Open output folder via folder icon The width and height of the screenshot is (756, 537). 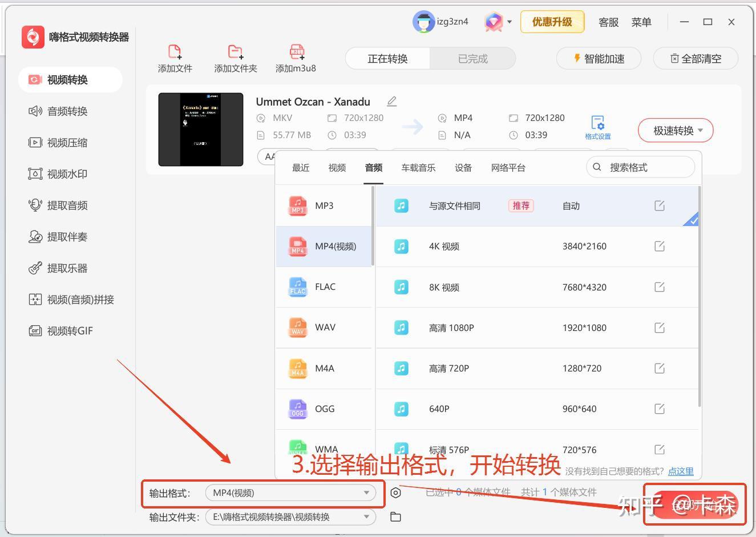point(395,517)
